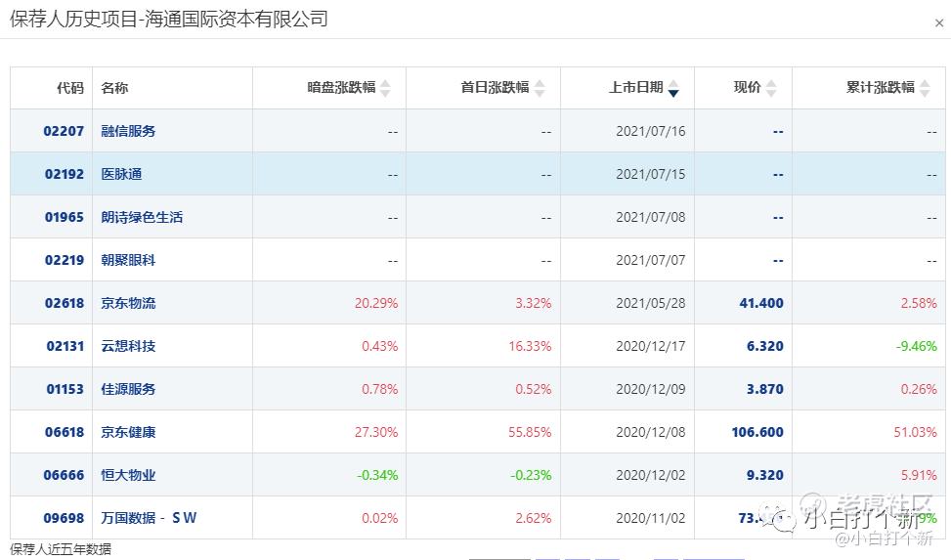Sort by 上市日期 column arrows
The height and width of the screenshot is (560, 951).
673,88
